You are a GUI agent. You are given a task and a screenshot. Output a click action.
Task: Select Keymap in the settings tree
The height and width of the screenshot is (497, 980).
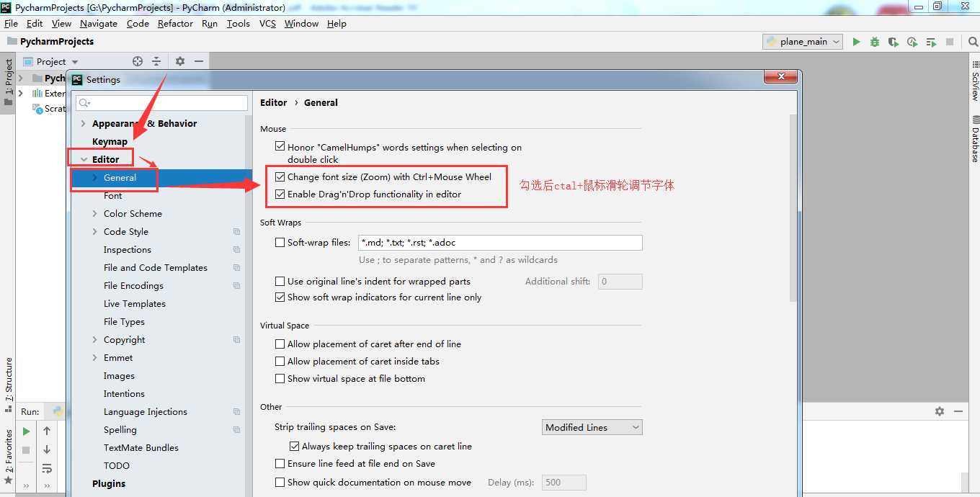(110, 142)
